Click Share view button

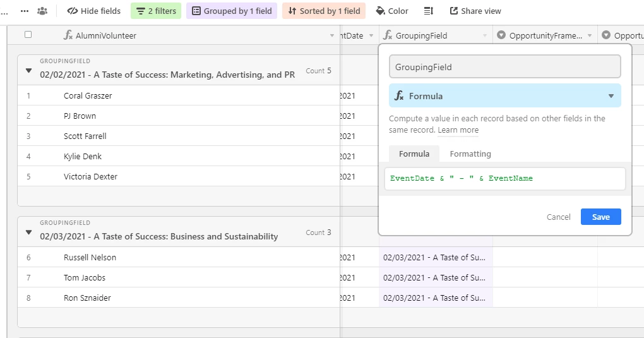point(475,11)
